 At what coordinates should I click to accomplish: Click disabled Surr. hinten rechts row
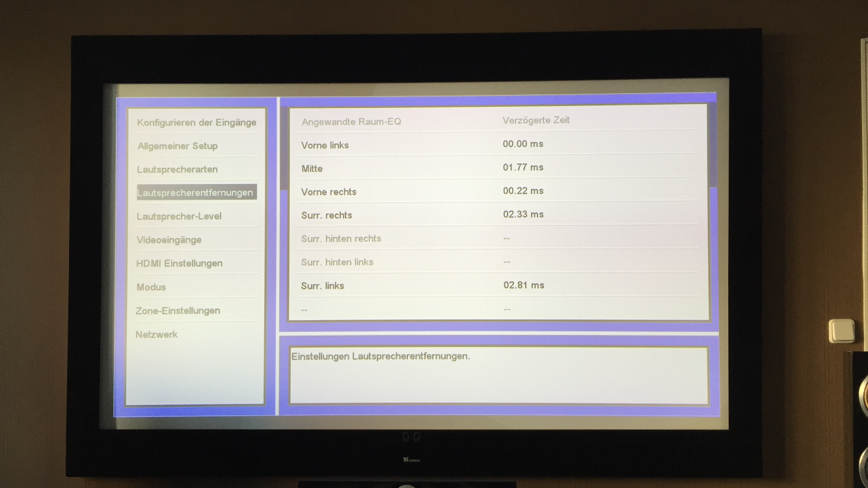pyautogui.click(x=341, y=239)
